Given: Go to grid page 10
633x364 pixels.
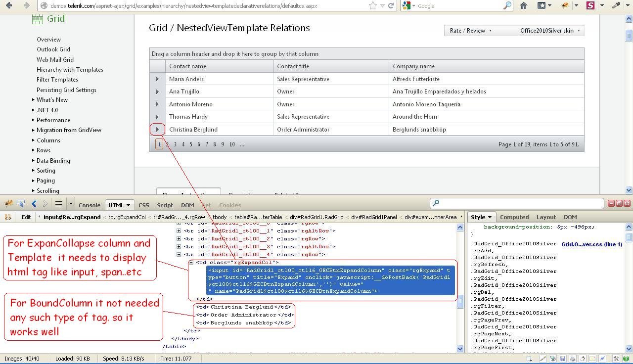Looking at the screenshot, I should click(232, 144).
